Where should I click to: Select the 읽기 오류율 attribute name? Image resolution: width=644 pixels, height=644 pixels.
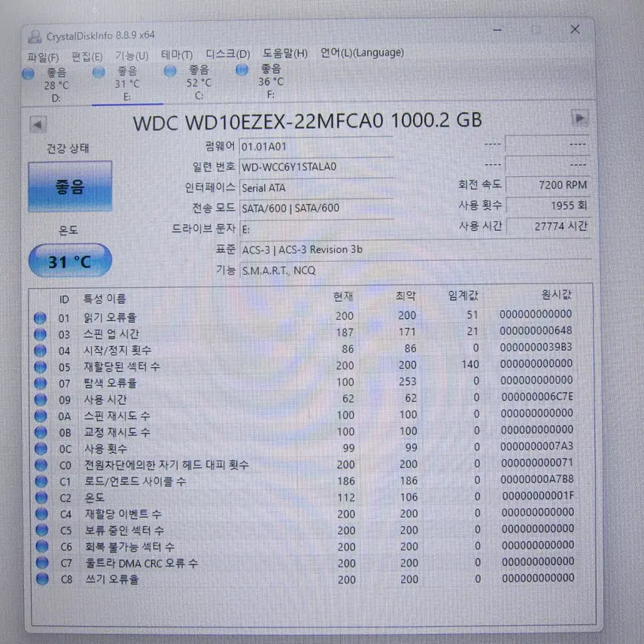point(110,317)
